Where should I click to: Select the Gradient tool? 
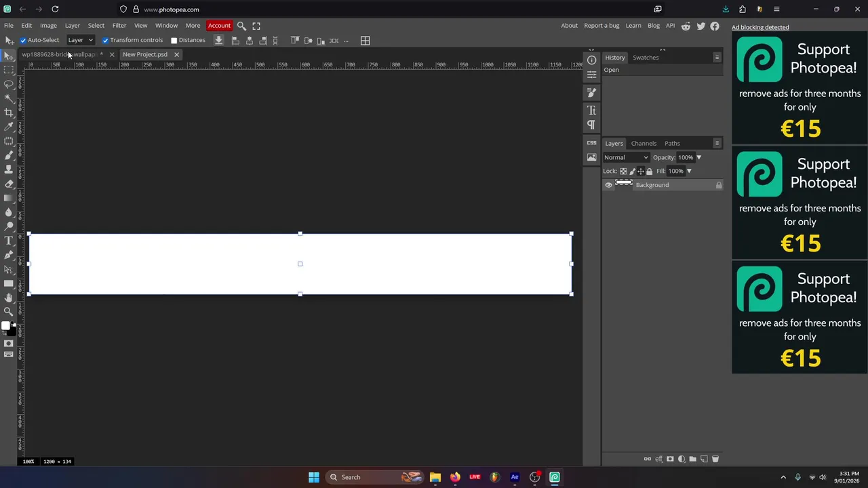[9, 198]
